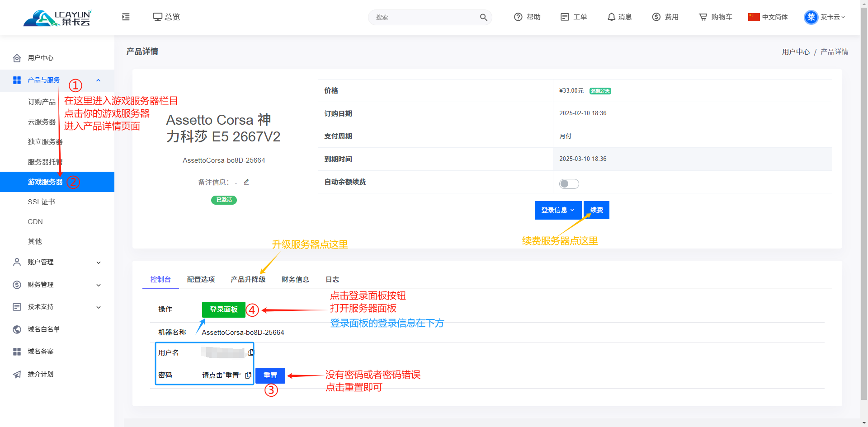Open the 总览 overview monitor icon
The height and width of the screenshot is (427, 868).
[157, 17]
